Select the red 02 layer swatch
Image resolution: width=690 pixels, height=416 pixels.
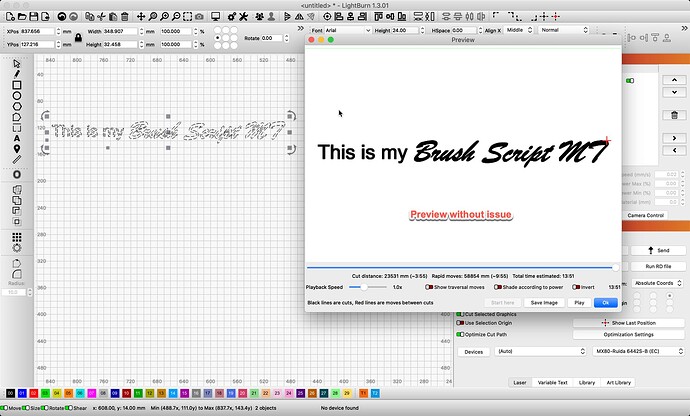click(34, 393)
